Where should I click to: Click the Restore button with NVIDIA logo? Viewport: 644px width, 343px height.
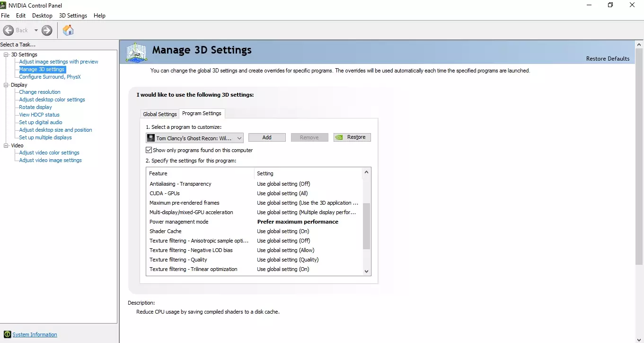coord(352,137)
